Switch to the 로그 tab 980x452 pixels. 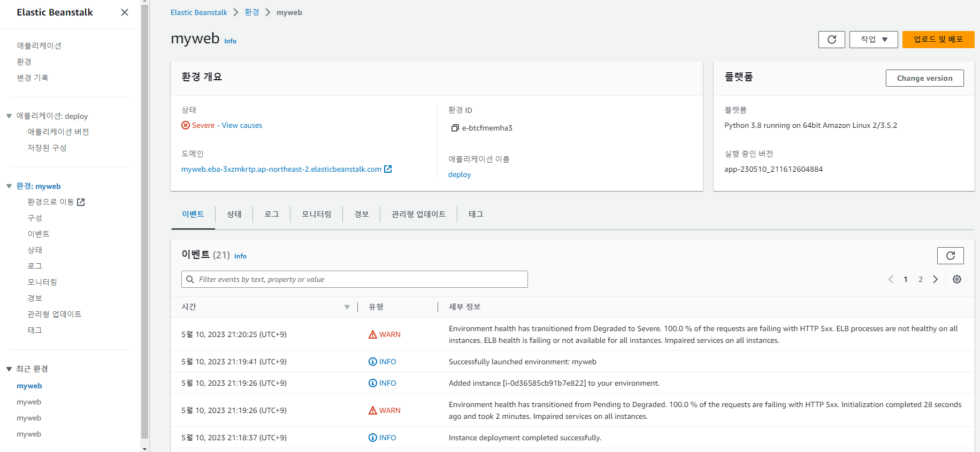click(272, 214)
